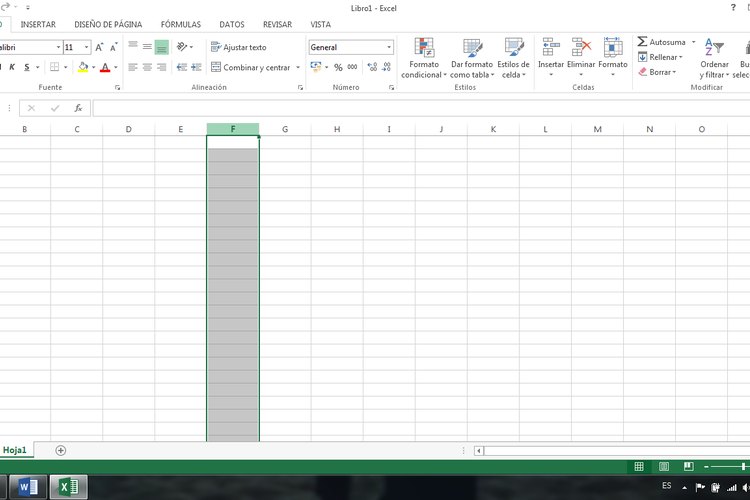750x500 pixels.
Task: Toggle bottom vertical alignment
Action: (x=162, y=47)
